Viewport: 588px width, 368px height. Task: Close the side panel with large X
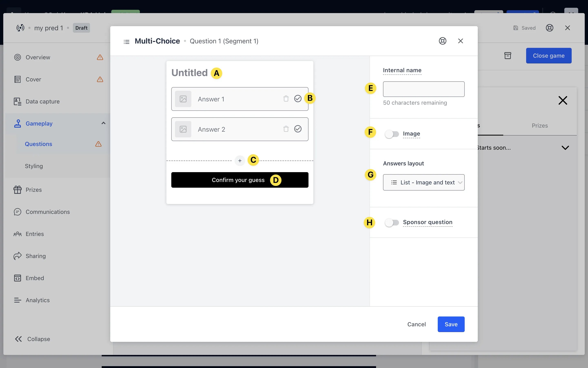tap(563, 100)
